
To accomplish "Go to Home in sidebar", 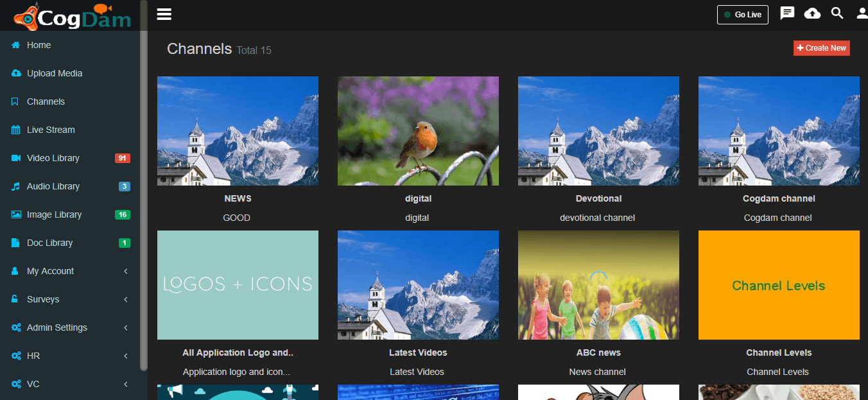I will coord(39,45).
